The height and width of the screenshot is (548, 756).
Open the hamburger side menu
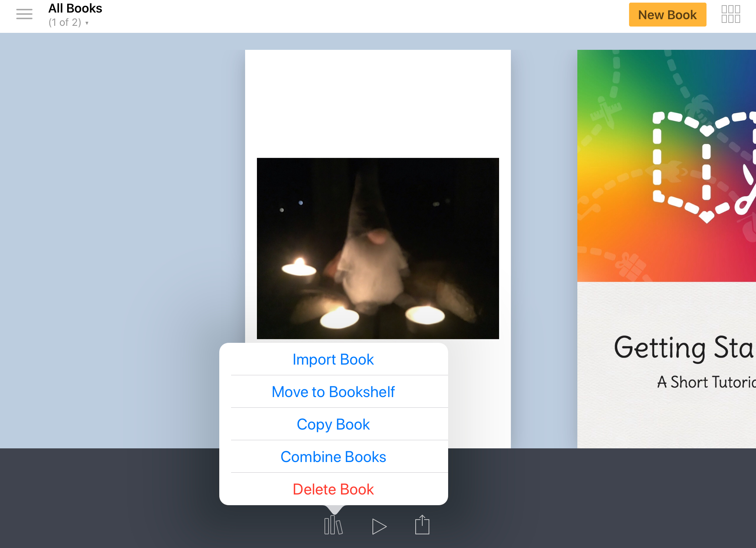tap(24, 14)
